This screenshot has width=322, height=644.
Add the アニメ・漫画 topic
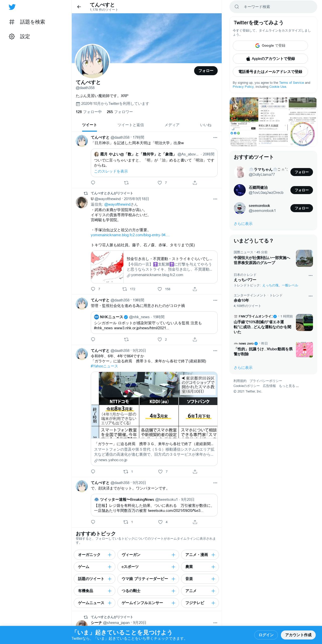(x=213, y=555)
